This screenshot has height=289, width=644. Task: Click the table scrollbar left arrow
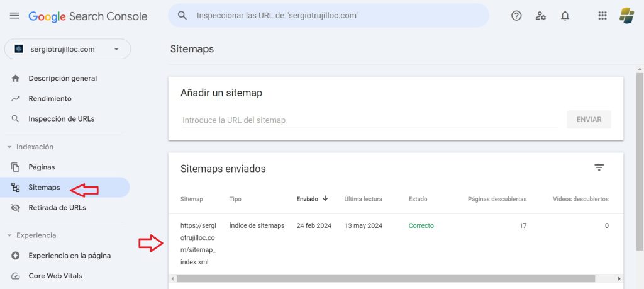click(x=172, y=279)
